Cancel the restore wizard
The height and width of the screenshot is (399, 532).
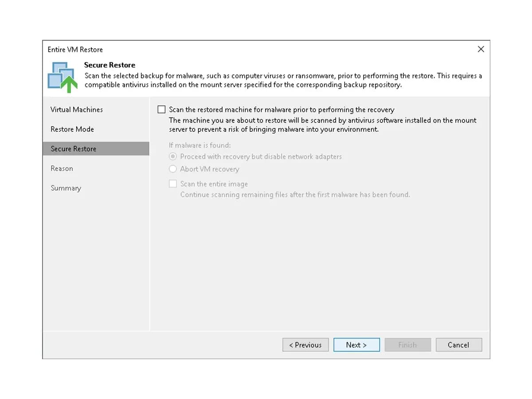click(458, 345)
